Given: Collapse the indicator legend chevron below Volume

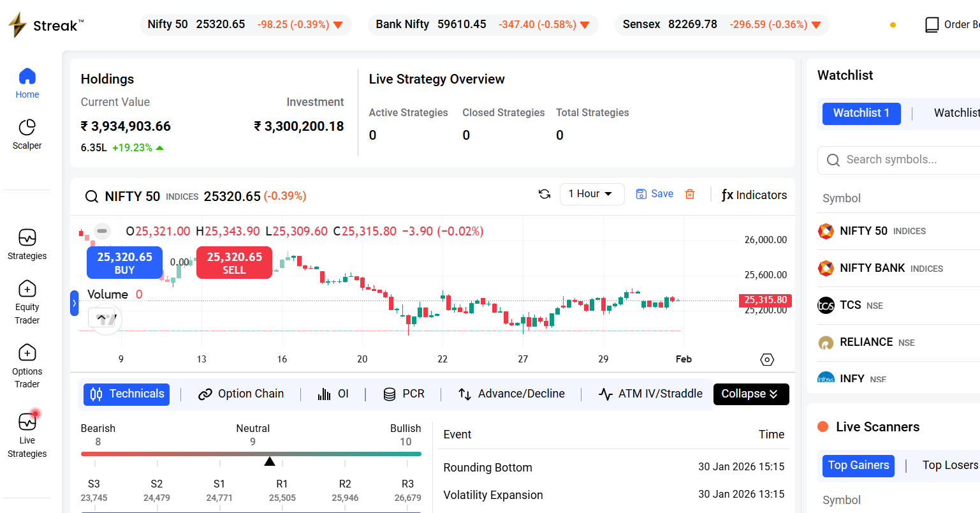Looking at the screenshot, I should 102,316.
